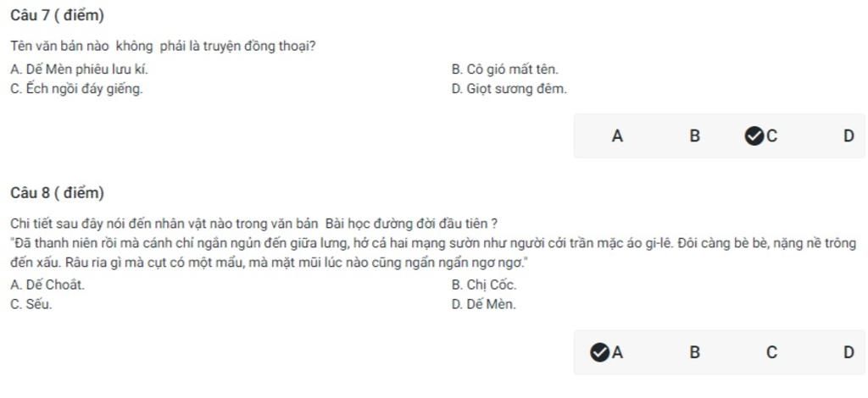This screenshot has width=868, height=398.
Task: Click the checkmark icon in Câu 7
Action: point(754,136)
